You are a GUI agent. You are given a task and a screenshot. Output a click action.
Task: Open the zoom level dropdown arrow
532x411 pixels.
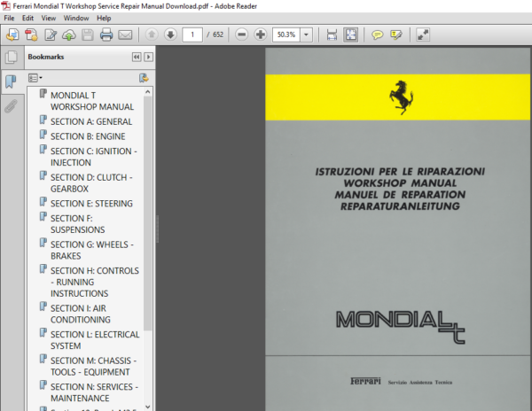[307, 35]
